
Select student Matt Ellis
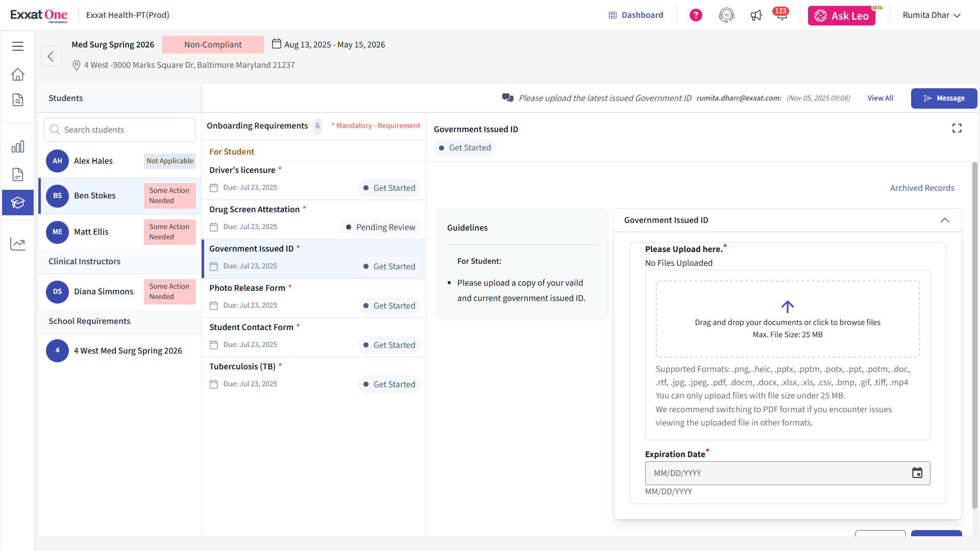(x=91, y=232)
